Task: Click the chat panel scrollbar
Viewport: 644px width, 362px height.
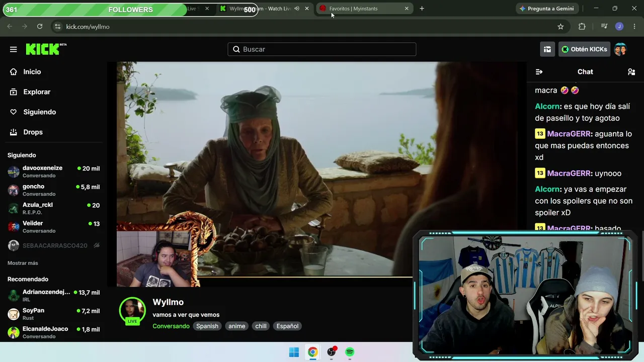Action: click(642, 255)
